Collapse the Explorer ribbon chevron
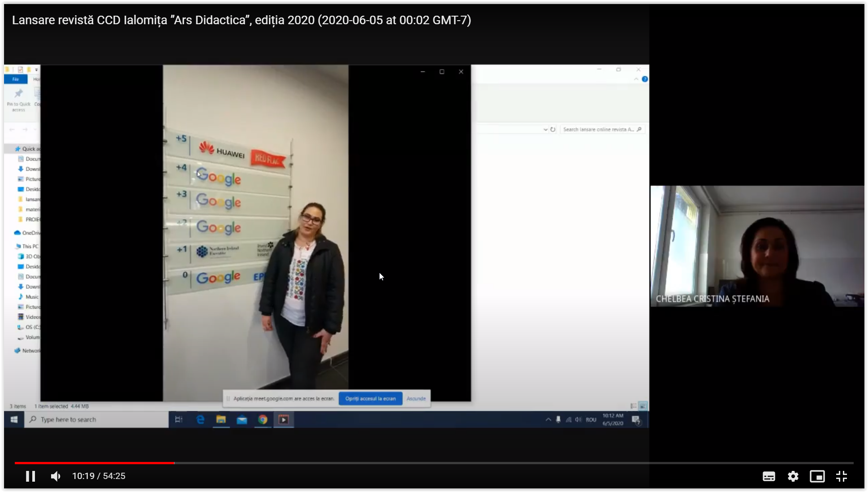868x492 pixels. [636, 79]
